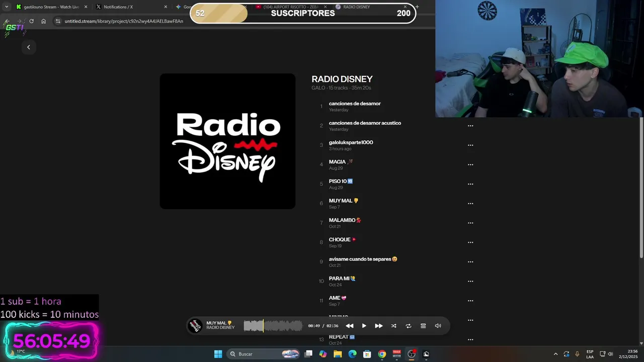Viewport: 644px width, 362px height.
Task: Click the taskbar Buscar search box
Action: (x=264, y=354)
